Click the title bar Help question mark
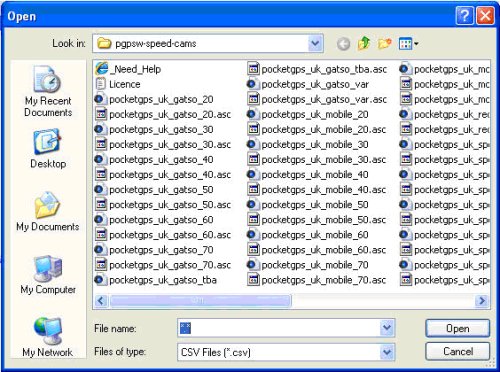Viewport: 500px width, 372px height. [x=464, y=16]
